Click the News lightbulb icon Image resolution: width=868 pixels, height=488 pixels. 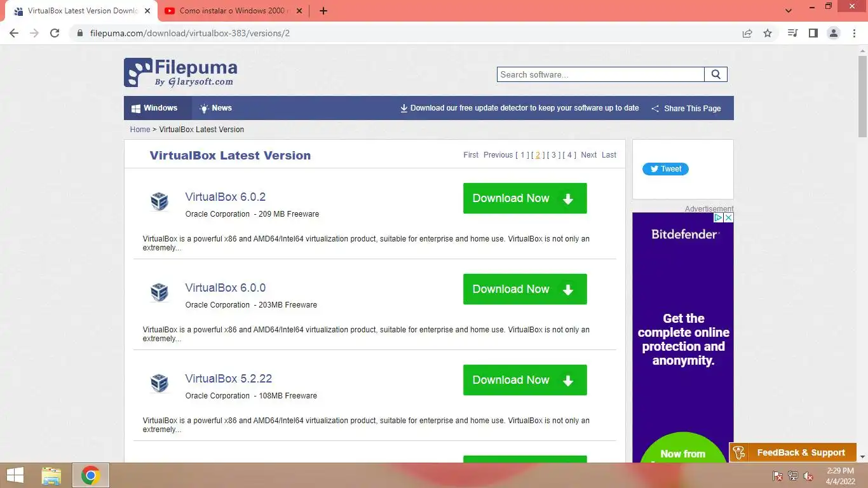click(x=204, y=109)
